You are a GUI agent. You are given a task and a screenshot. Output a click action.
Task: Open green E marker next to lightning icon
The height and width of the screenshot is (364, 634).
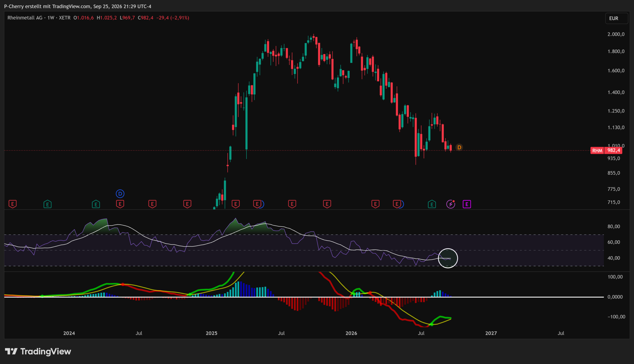pos(432,204)
